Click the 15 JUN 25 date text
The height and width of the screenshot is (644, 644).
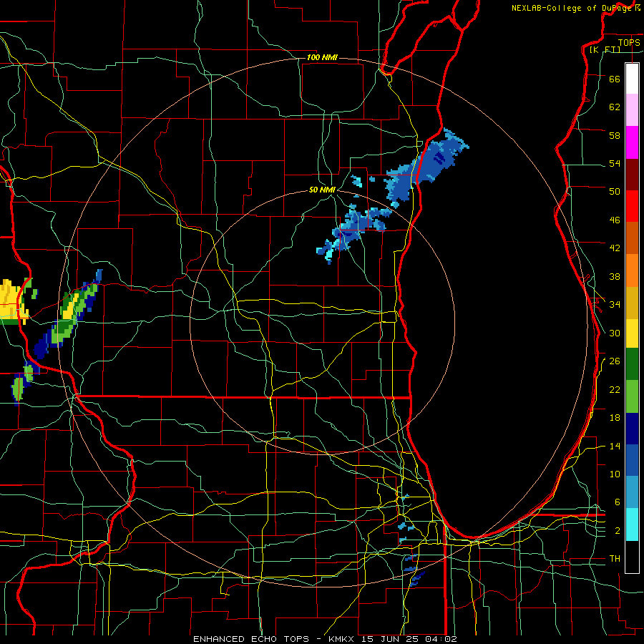coord(391,639)
